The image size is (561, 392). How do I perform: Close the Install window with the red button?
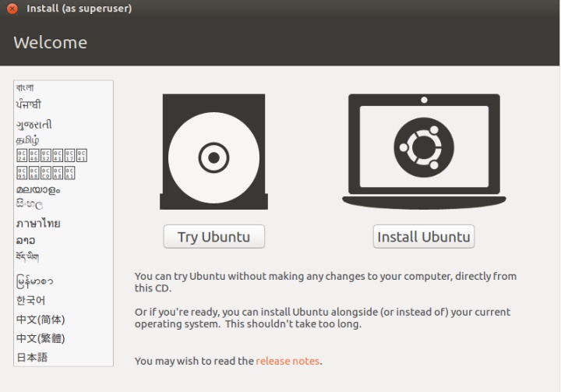pos(12,9)
